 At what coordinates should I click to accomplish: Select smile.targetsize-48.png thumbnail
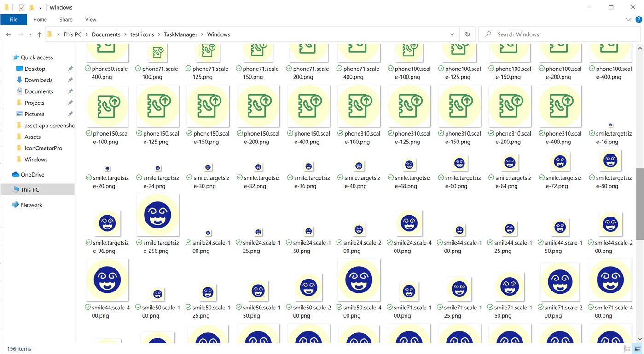click(x=409, y=165)
